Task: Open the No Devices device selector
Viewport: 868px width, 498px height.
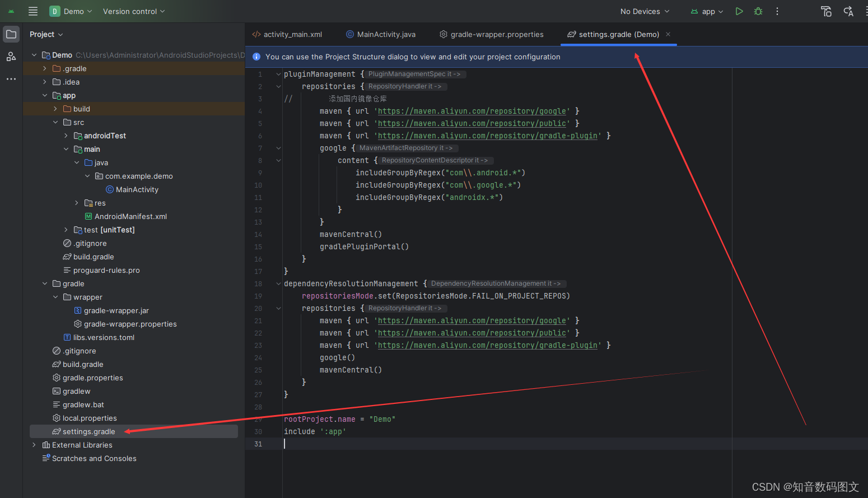Action: click(643, 11)
